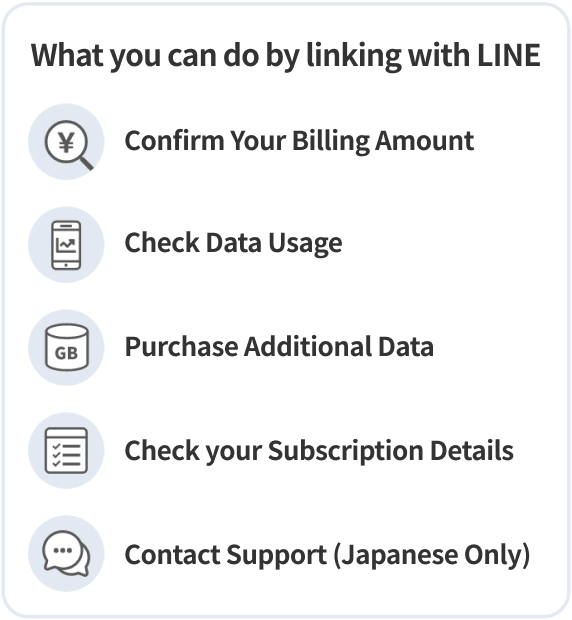Select Check Data Usage text
Screen dimensions: 572x620
(x=233, y=243)
